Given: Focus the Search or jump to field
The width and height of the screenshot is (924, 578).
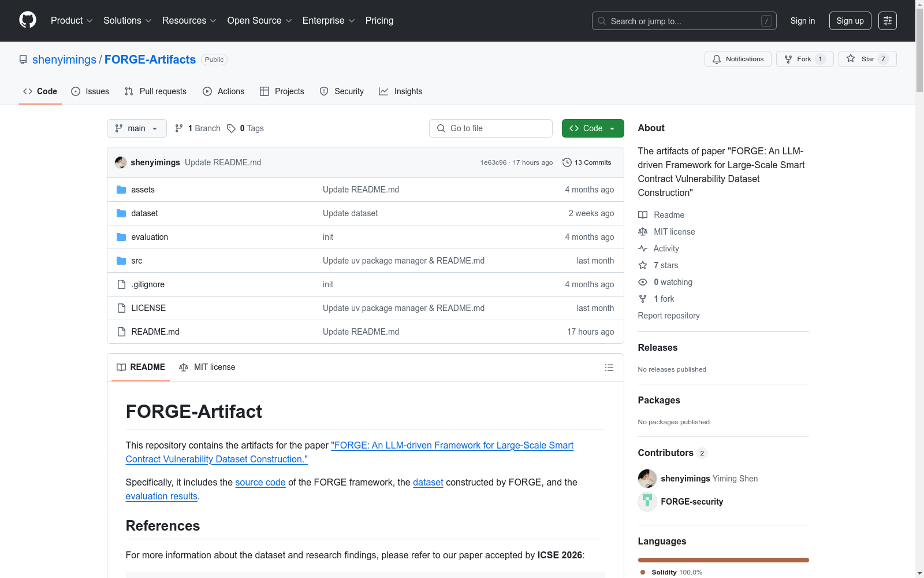Looking at the screenshot, I should [684, 21].
